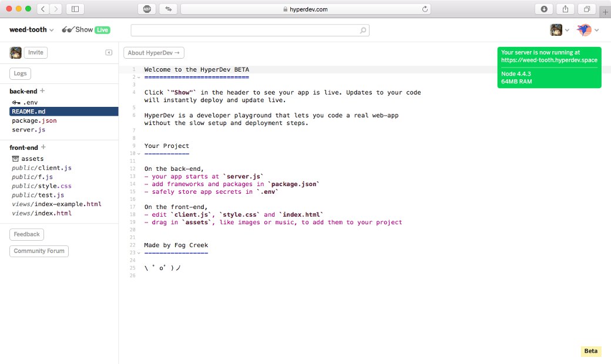Add a new front-end file with plus
Viewport: 611px width, 364px height.
(x=43, y=147)
